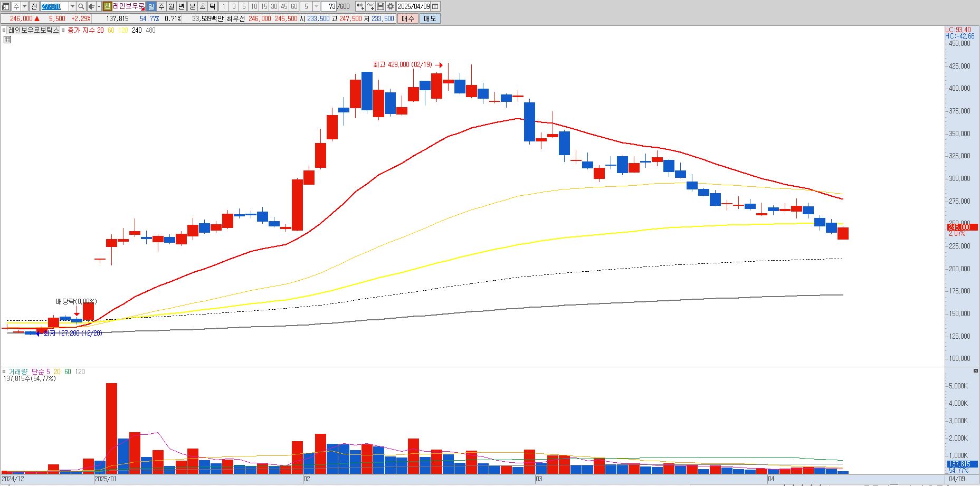This screenshot has height=486, width=980.
Task: Select the second (초) period toggle
Action: (x=202, y=6)
